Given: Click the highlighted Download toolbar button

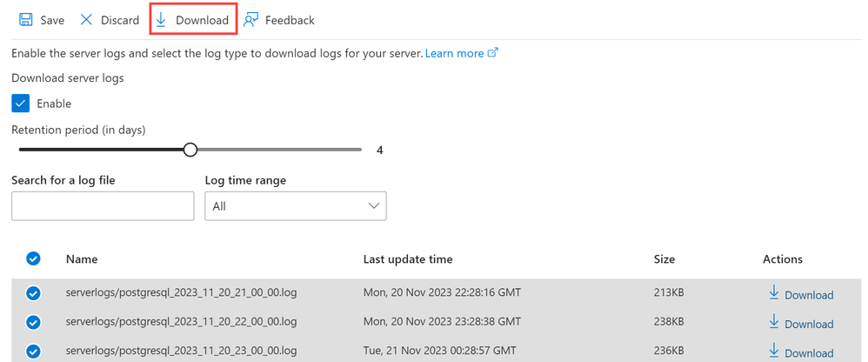Looking at the screenshot, I should pos(194,20).
